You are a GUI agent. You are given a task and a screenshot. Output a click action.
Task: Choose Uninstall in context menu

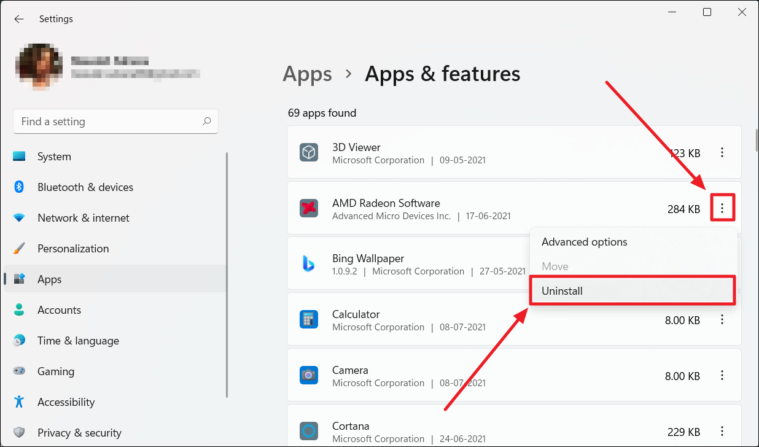(x=633, y=291)
